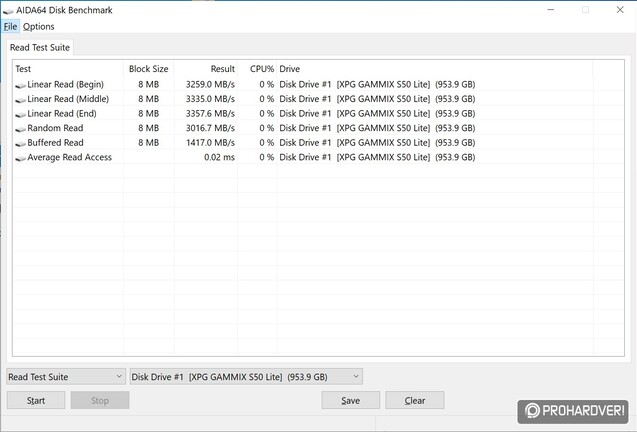This screenshot has height=432, width=637.
Task: Select the Random Read row label
Action: [x=55, y=128]
